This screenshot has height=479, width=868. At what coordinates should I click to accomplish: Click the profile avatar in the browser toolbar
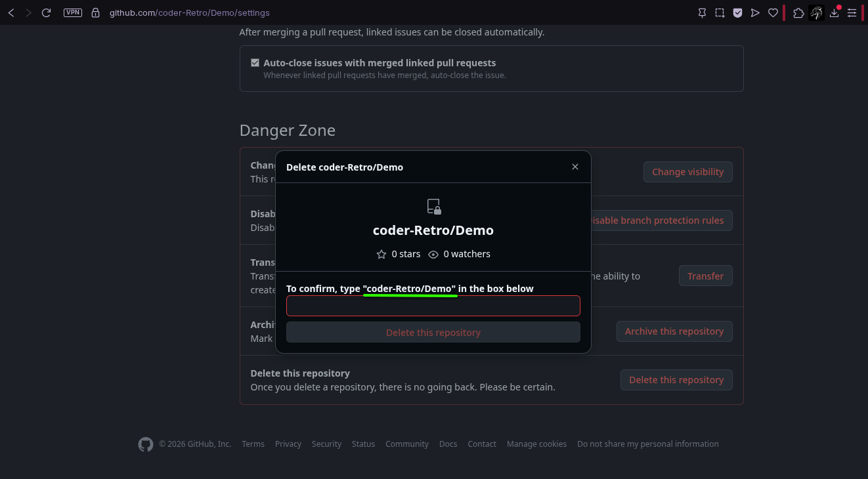(x=817, y=12)
